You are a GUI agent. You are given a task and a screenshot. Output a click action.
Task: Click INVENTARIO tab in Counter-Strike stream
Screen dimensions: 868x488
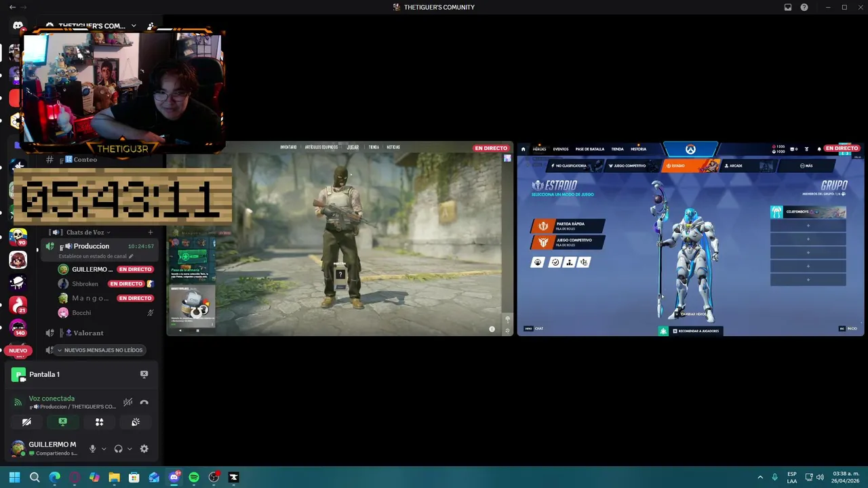click(288, 147)
